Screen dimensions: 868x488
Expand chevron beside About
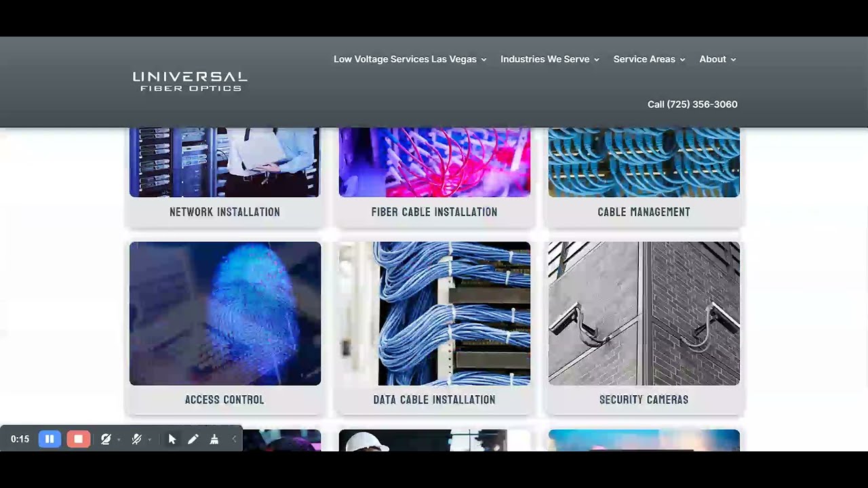(733, 60)
